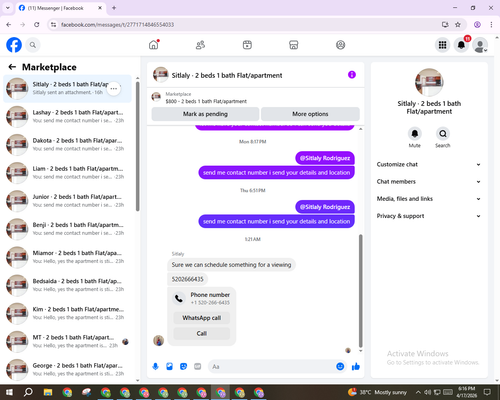Reload the page in browser
Screen dimensions: 500x400
coord(37,25)
